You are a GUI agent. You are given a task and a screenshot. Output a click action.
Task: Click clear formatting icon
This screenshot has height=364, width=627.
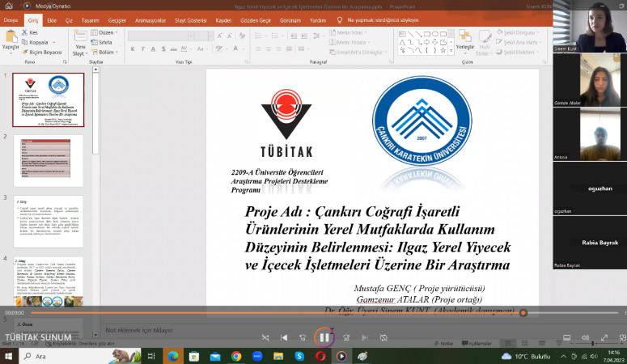point(242,36)
